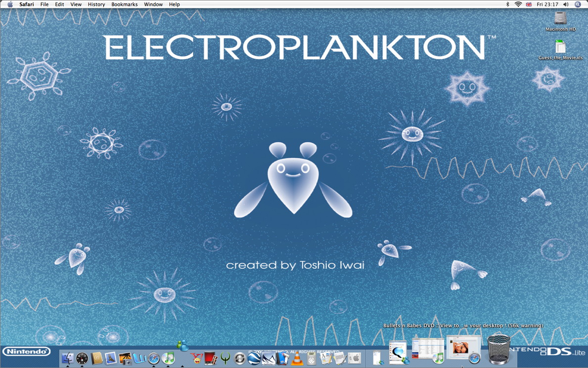Launch the green Quake icon in the Dock
The width and height of the screenshot is (588, 368).
225,359
